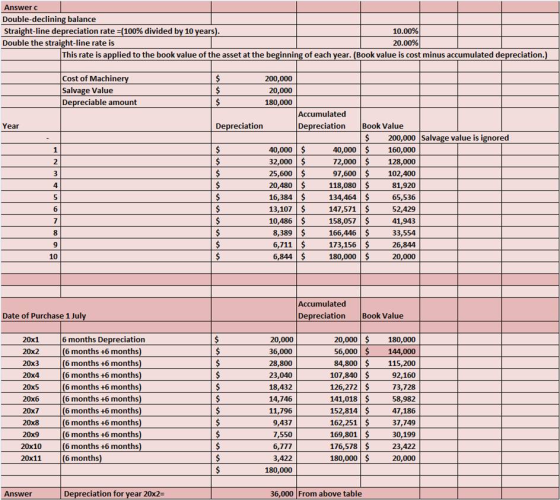Image resolution: width=560 pixels, height=500 pixels.
Task: Select year 3 depreciation value 25,600
Action: 254,173
